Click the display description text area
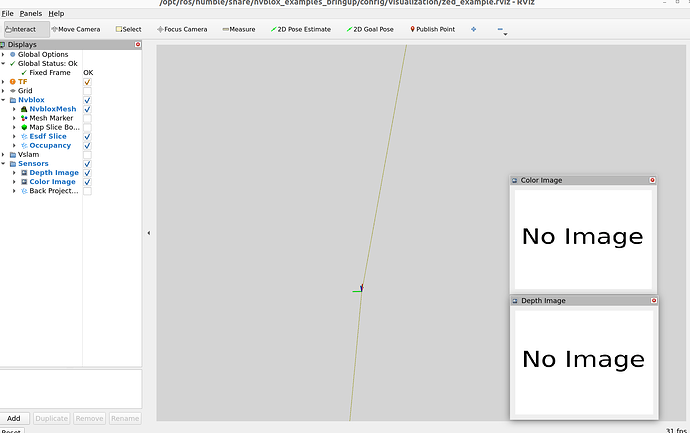690x433 pixels. pos(71,389)
